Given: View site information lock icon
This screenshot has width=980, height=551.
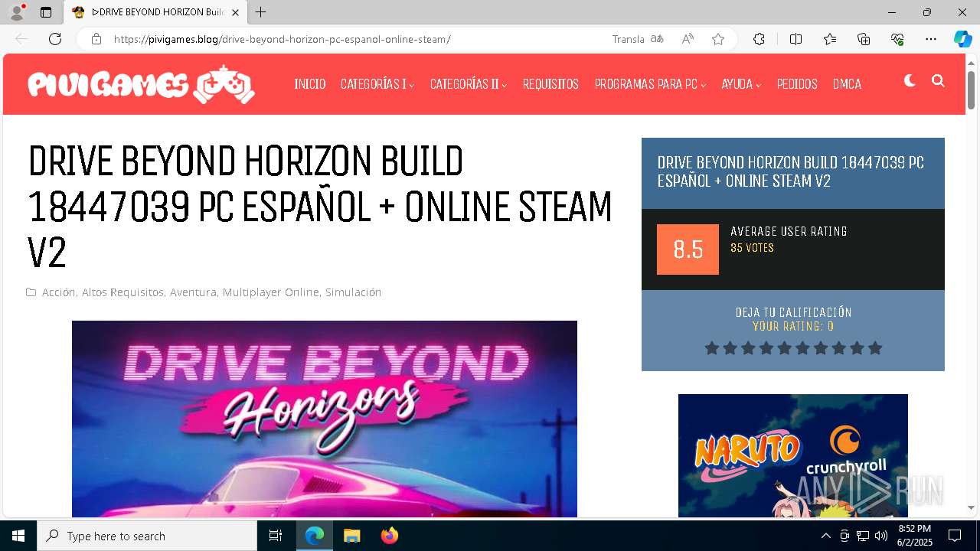Looking at the screenshot, I should point(96,39).
